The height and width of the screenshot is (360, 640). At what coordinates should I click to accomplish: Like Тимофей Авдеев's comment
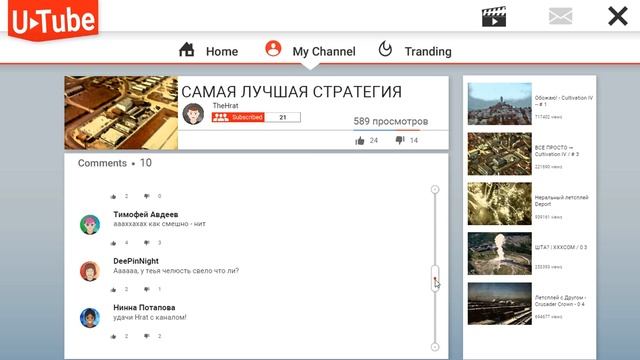[113, 243]
